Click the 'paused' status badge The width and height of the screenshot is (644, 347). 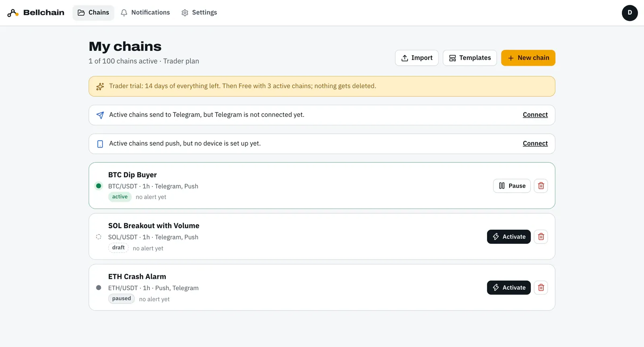point(122,299)
